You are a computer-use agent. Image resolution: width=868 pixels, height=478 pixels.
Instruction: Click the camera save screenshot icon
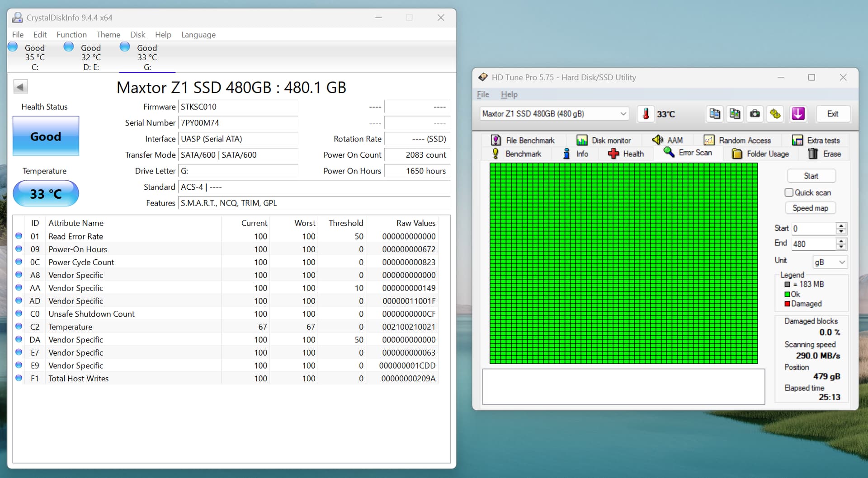[755, 114]
